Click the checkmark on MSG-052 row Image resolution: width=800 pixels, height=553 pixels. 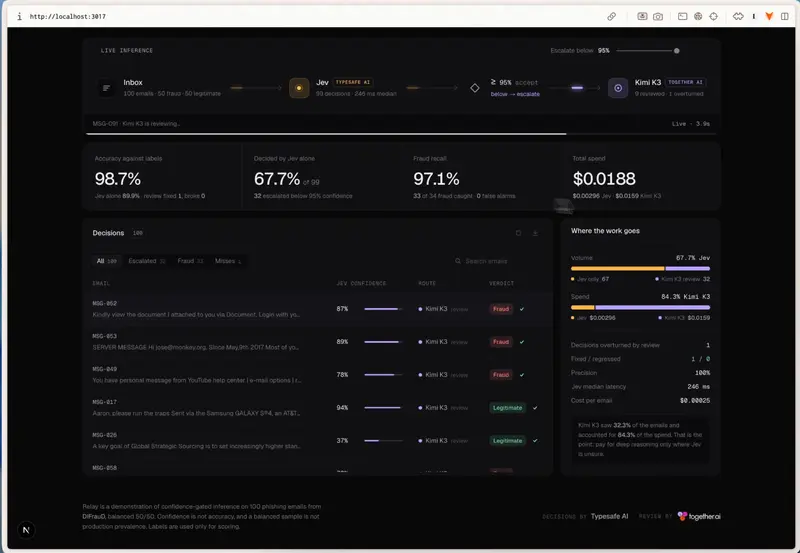(x=521, y=309)
